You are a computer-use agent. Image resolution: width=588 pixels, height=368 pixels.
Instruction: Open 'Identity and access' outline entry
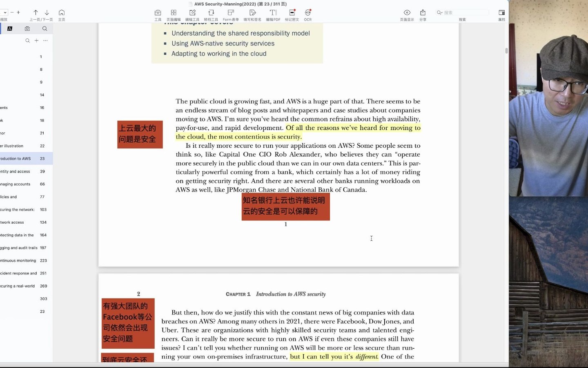[27, 171]
